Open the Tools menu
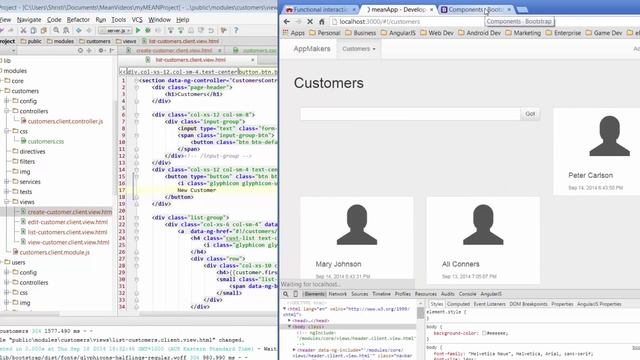This screenshot has height=360, width=640. (x=118, y=20)
